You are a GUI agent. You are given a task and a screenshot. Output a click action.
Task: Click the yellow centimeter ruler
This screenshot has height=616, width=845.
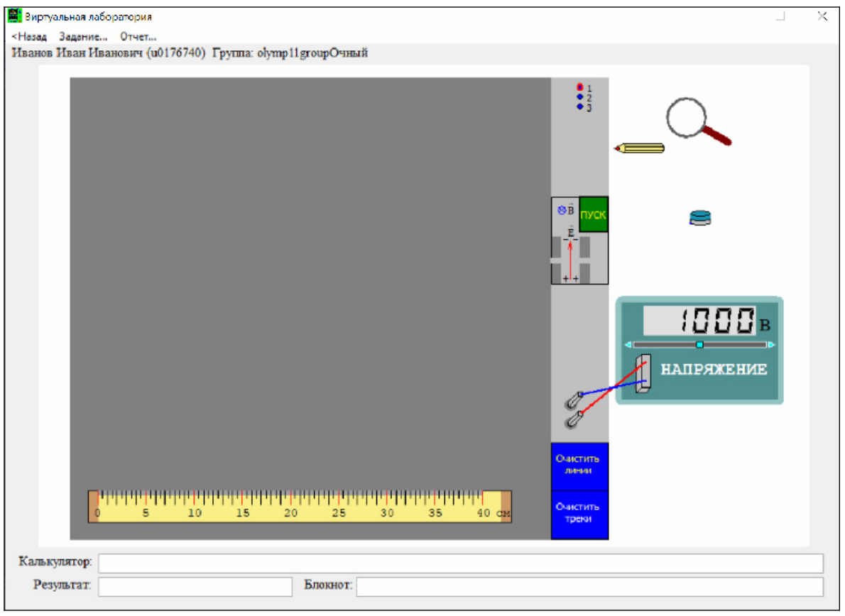[x=300, y=506]
